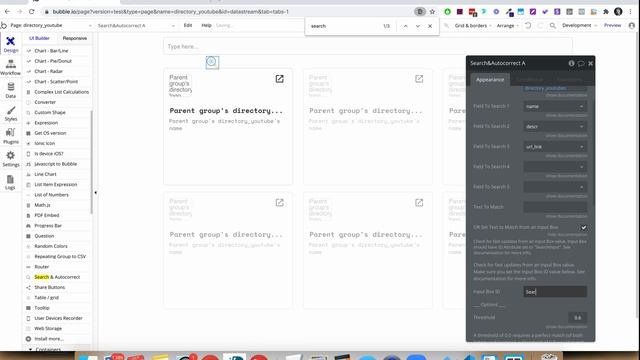Click the Bubble logo icon
This screenshot has width=640, height=360.
coord(4,25)
